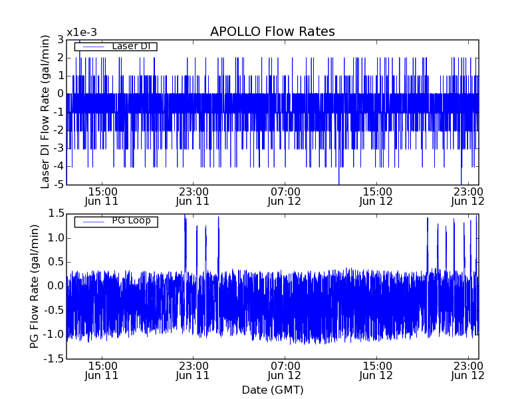
Task: Click the blue line sample in PG Loop legend
Action: [91, 221]
